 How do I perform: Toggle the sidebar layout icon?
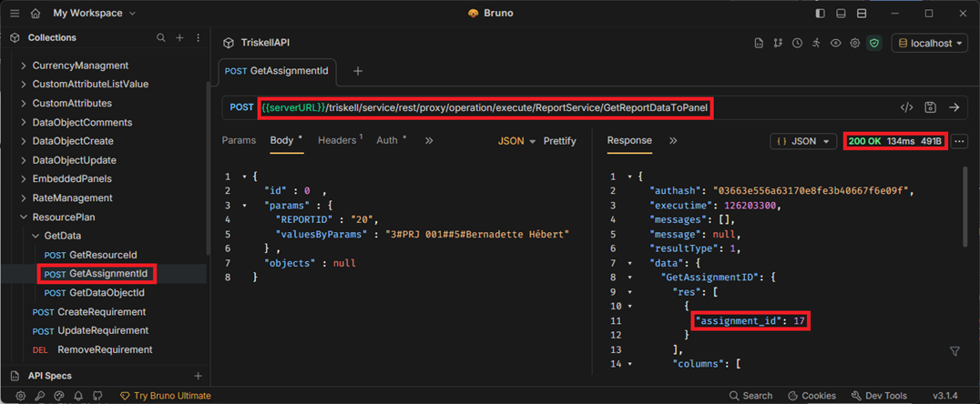820,13
